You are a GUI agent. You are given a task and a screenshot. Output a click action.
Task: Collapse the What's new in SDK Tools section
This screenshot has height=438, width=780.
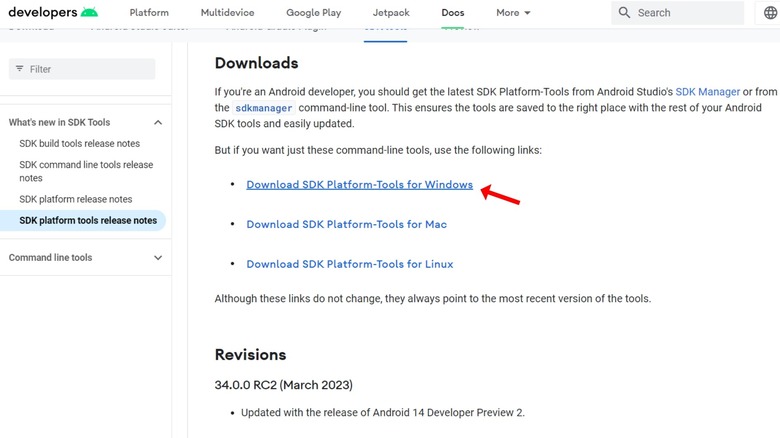coord(158,122)
